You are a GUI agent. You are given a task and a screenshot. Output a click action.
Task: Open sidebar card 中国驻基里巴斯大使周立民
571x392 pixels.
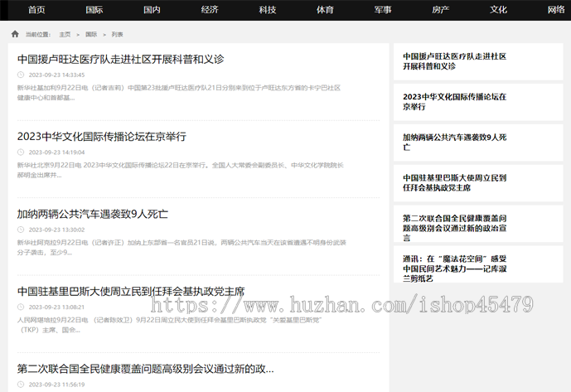478,183
